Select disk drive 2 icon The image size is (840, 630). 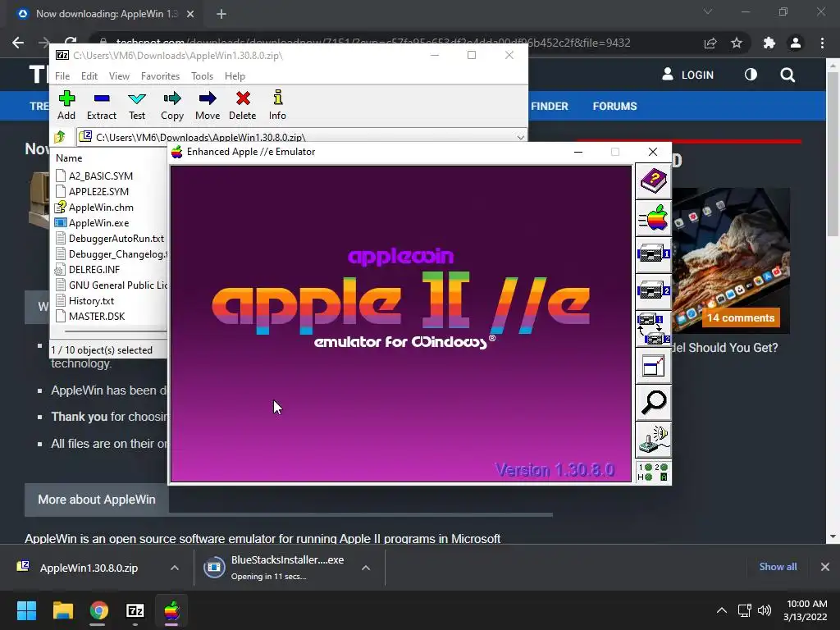coord(653,292)
